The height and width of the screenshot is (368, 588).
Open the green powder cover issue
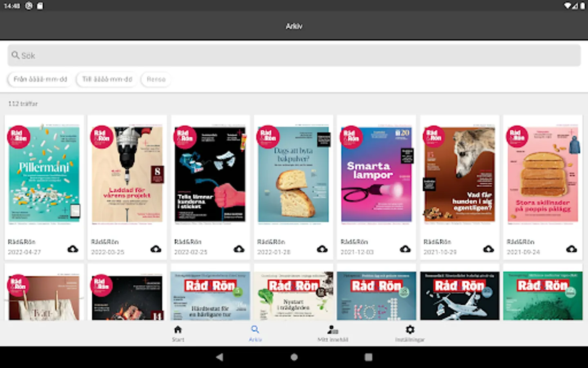pyautogui.click(x=543, y=296)
